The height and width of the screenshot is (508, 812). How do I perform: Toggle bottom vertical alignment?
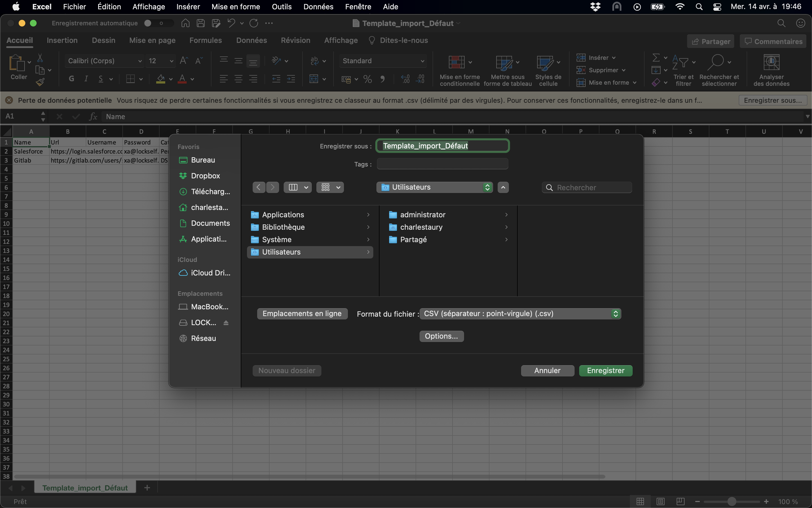(253, 61)
